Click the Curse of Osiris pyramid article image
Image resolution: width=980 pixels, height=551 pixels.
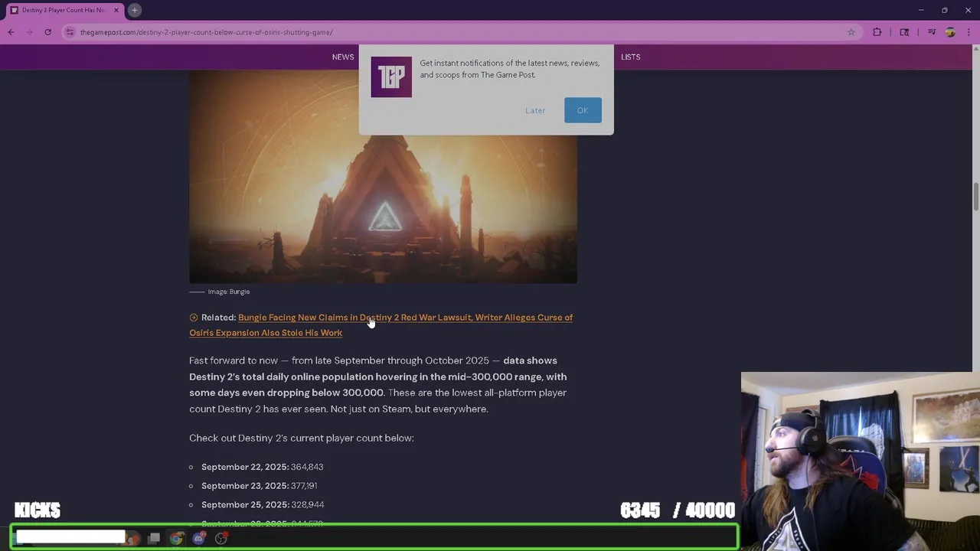coord(383,178)
